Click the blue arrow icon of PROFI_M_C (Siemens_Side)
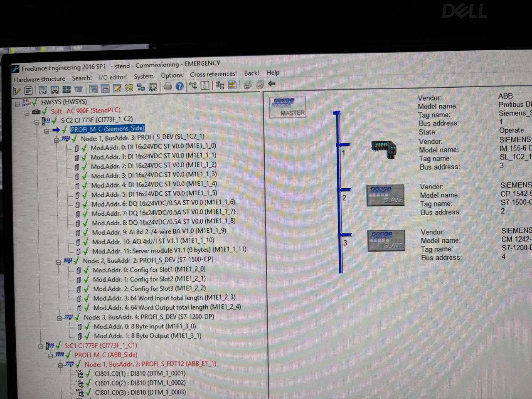The image size is (532, 399). click(x=56, y=130)
